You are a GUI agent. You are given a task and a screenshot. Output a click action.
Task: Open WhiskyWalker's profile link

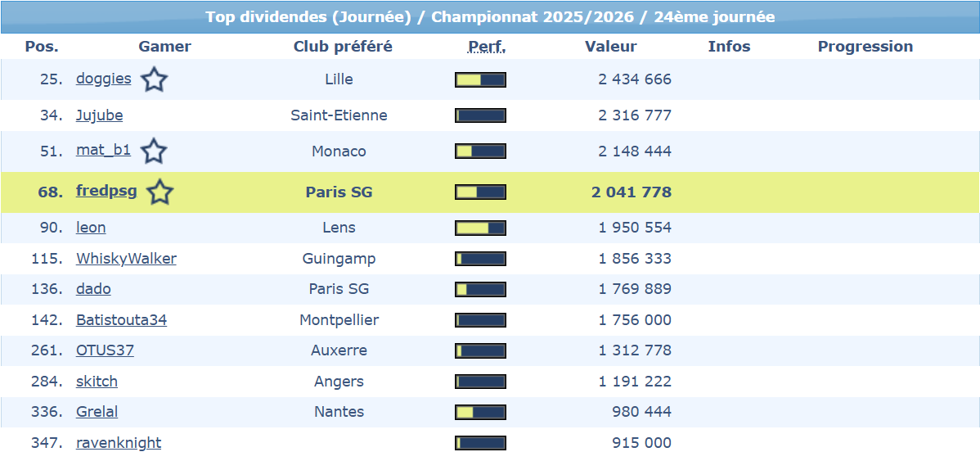126,259
